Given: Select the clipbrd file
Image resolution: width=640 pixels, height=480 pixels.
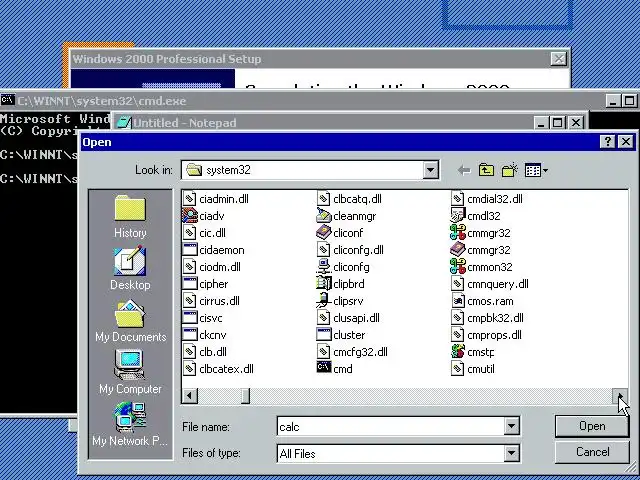Looking at the screenshot, I should [x=340, y=284].
